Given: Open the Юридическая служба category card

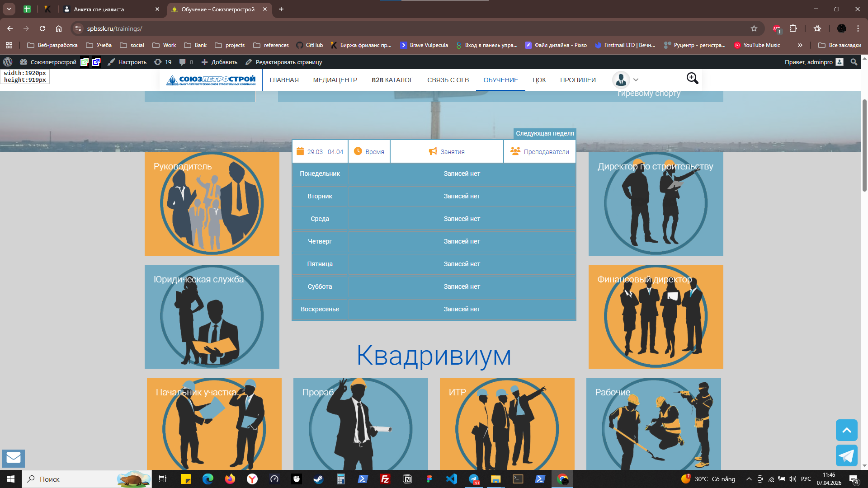Looking at the screenshot, I should [x=212, y=317].
